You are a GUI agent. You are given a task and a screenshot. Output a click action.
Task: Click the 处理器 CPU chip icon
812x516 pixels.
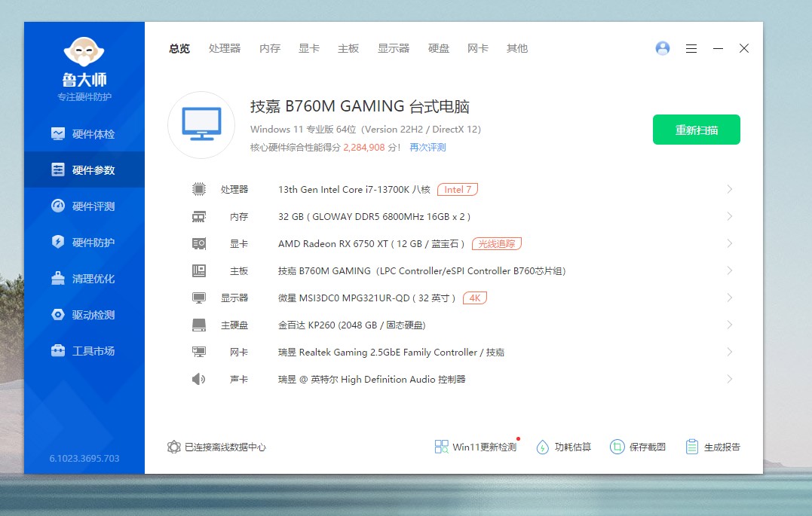point(199,189)
